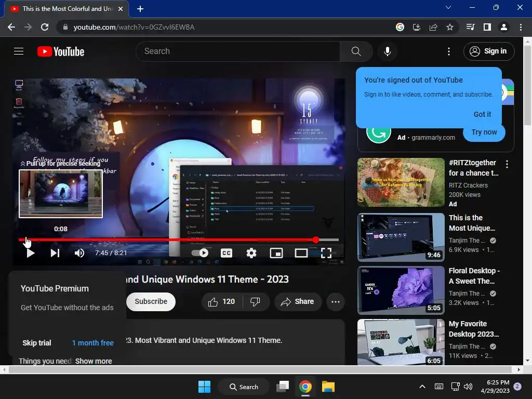Dislike this video

point(255,301)
